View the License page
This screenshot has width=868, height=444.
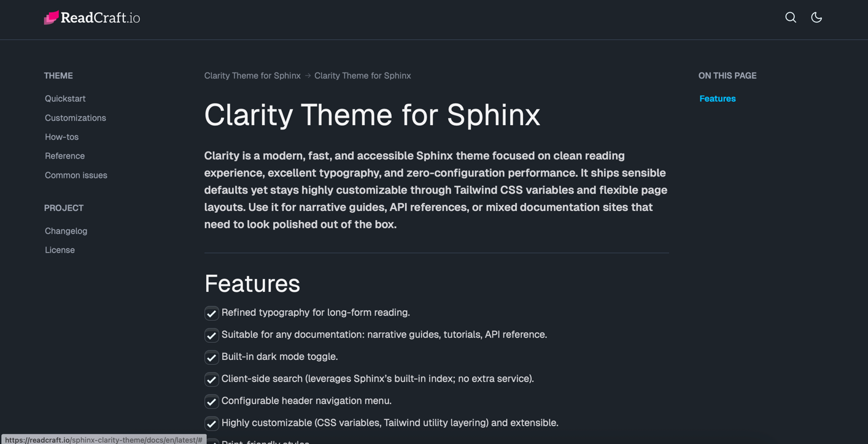pos(60,250)
